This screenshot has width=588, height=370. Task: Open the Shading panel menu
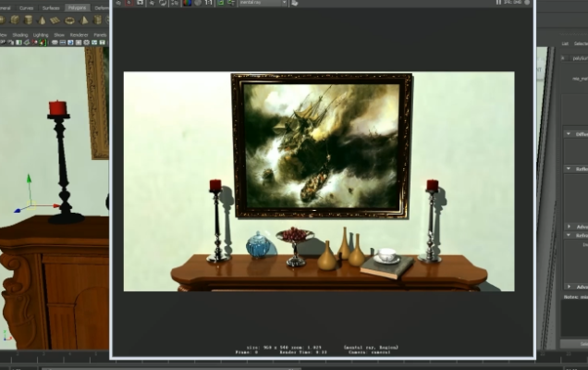click(16, 34)
